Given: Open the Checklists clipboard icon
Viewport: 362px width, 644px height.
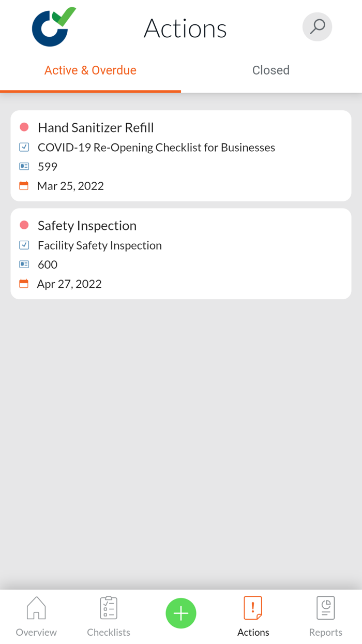Looking at the screenshot, I should (109, 607).
